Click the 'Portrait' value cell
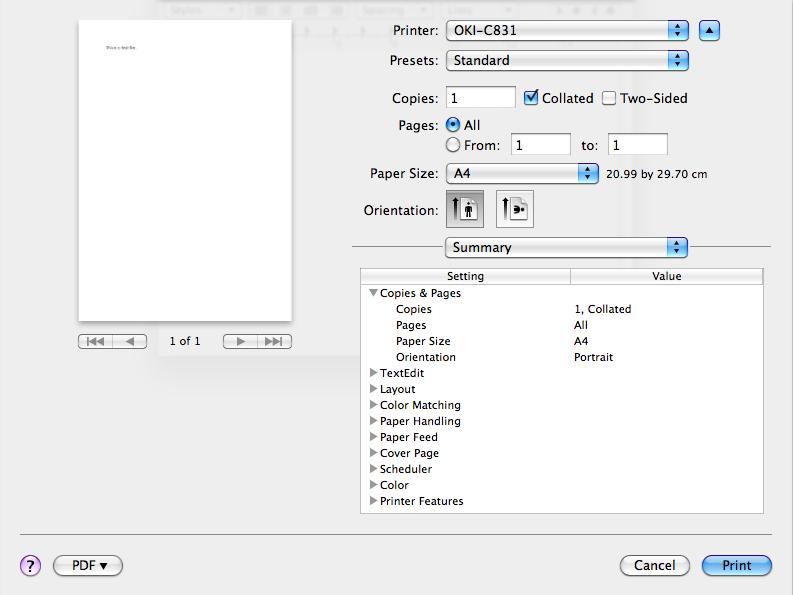This screenshot has height=595, width=793. pyautogui.click(x=593, y=357)
